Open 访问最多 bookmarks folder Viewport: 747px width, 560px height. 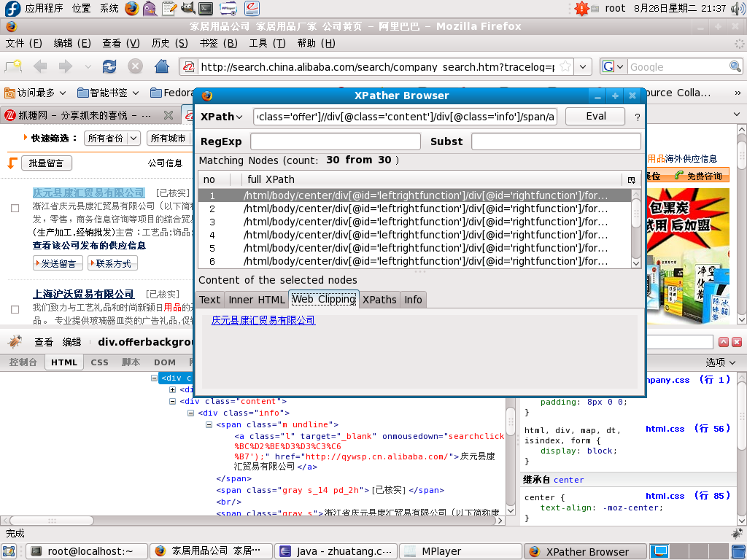[x=35, y=93]
